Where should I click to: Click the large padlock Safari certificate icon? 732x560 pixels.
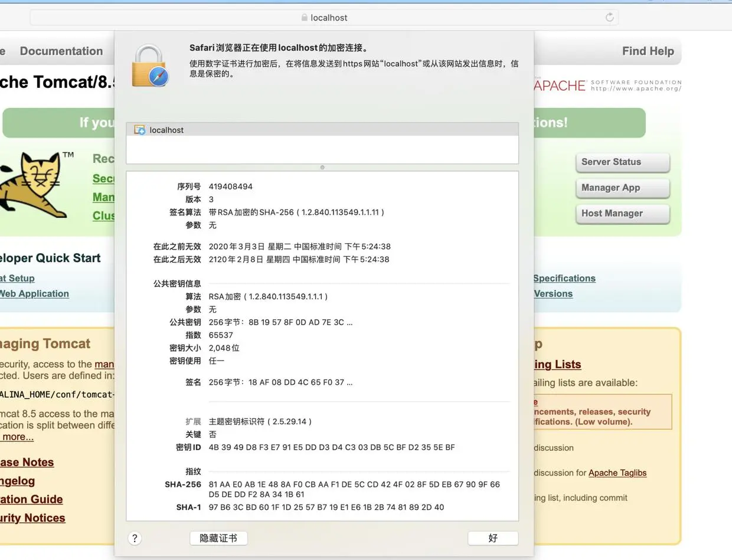[150, 66]
